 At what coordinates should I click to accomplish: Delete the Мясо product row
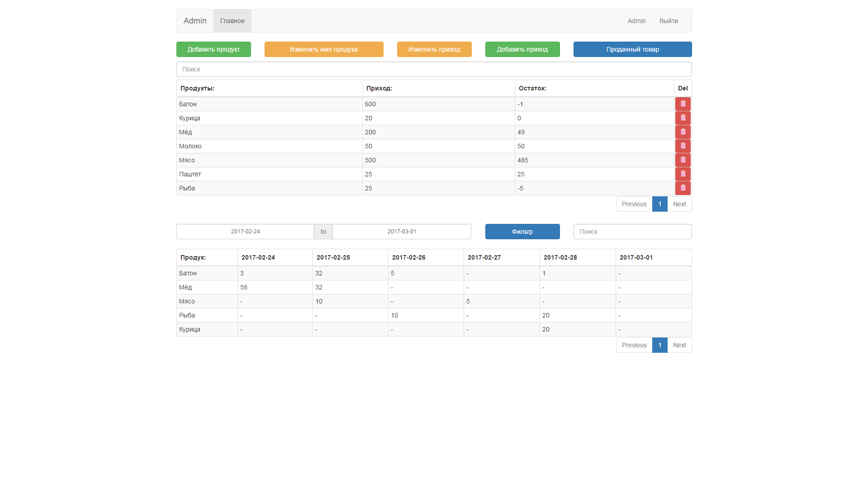click(x=683, y=160)
